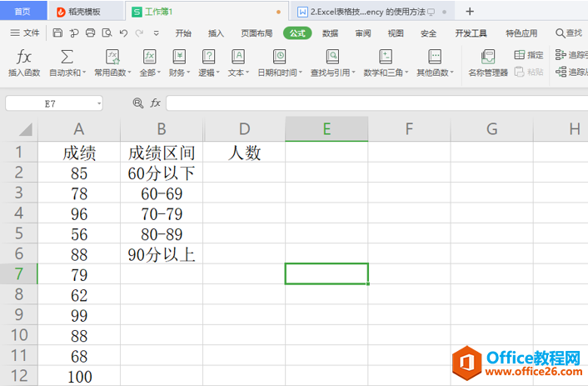Select column A header

point(79,129)
